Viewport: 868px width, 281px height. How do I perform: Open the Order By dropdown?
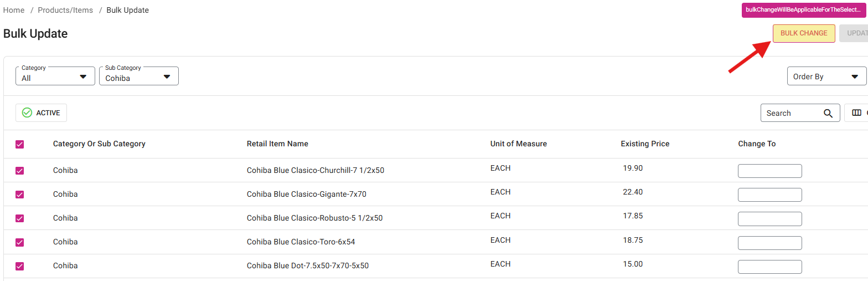pos(826,76)
